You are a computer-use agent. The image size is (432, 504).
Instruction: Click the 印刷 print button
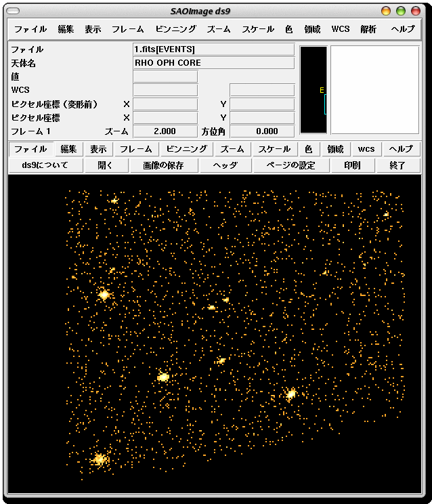353,165
